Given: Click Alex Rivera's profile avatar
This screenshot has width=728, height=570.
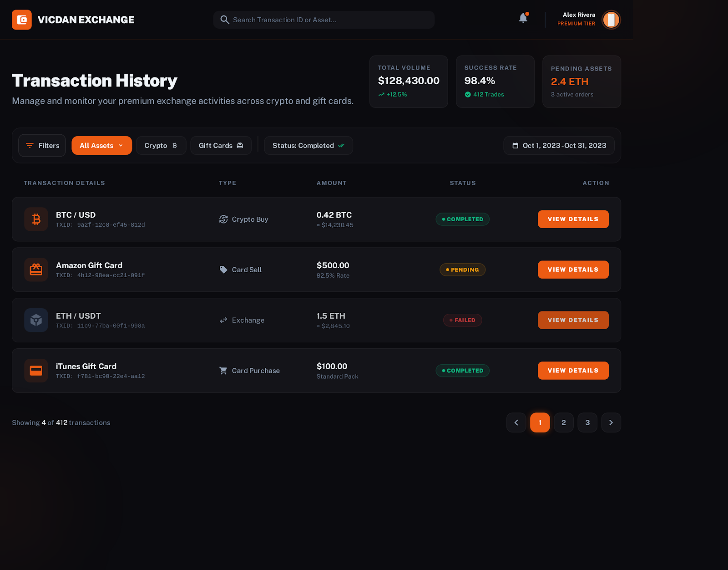Looking at the screenshot, I should click(x=611, y=20).
